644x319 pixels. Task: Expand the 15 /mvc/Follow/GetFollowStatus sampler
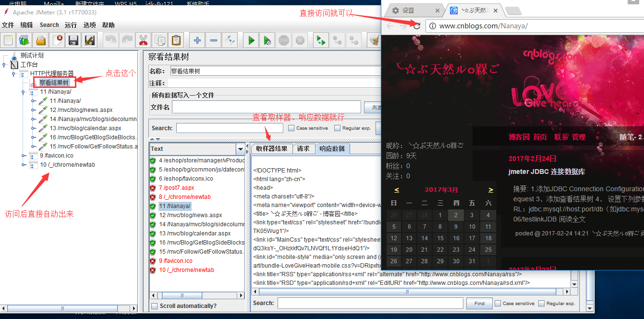point(33,147)
